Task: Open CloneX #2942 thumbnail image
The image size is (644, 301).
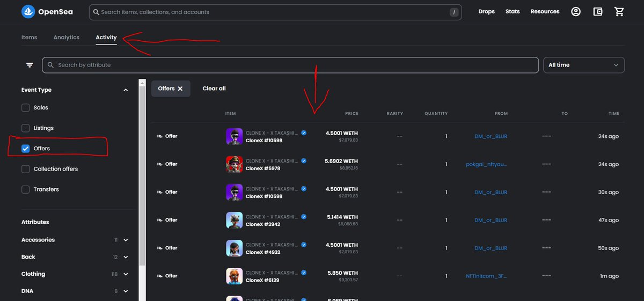Action: (x=235, y=220)
